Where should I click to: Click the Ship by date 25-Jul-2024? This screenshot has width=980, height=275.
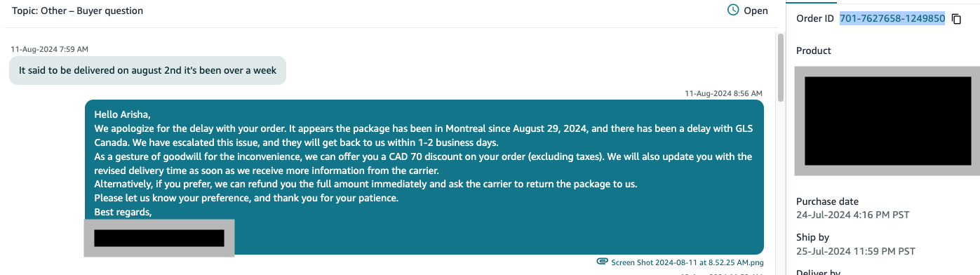tap(855, 251)
